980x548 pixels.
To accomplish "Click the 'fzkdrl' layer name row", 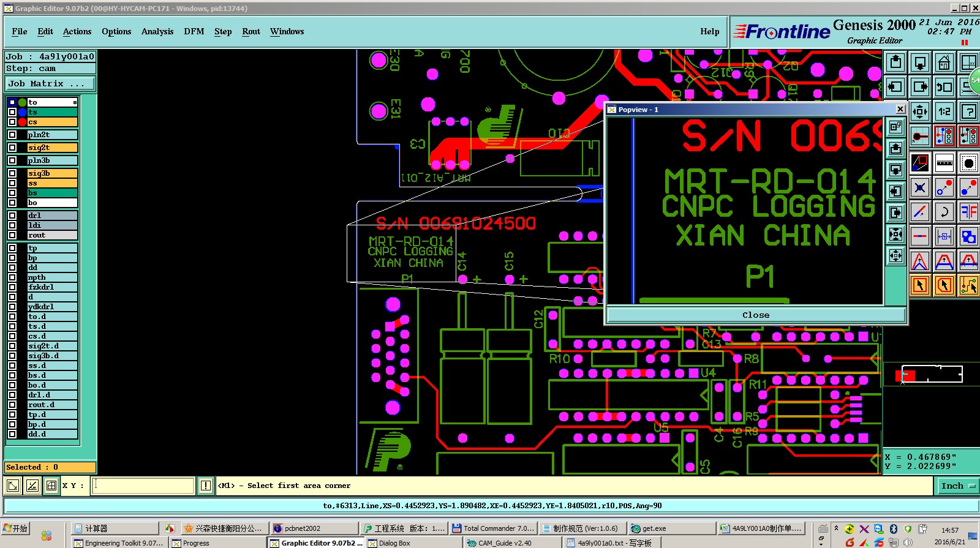I will coord(52,287).
